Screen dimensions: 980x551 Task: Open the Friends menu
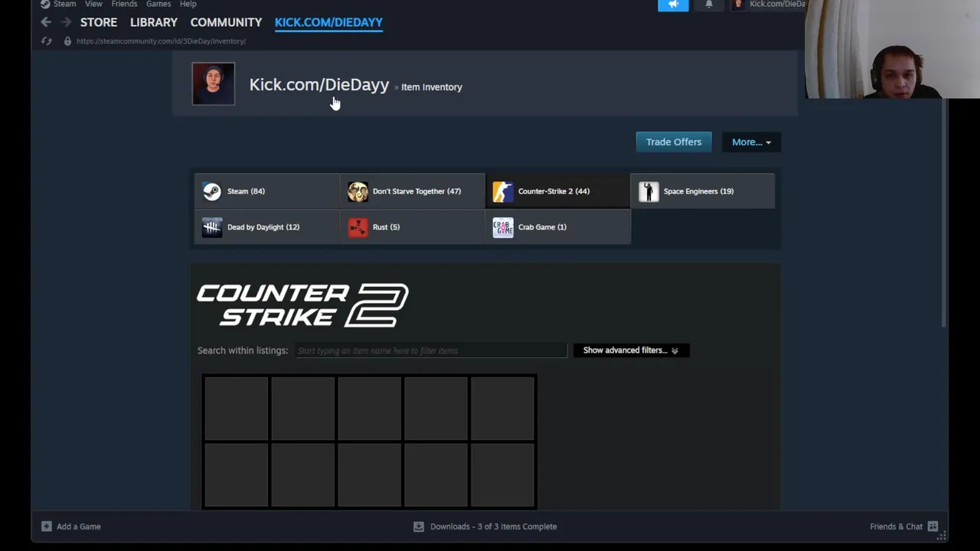click(x=124, y=4)
